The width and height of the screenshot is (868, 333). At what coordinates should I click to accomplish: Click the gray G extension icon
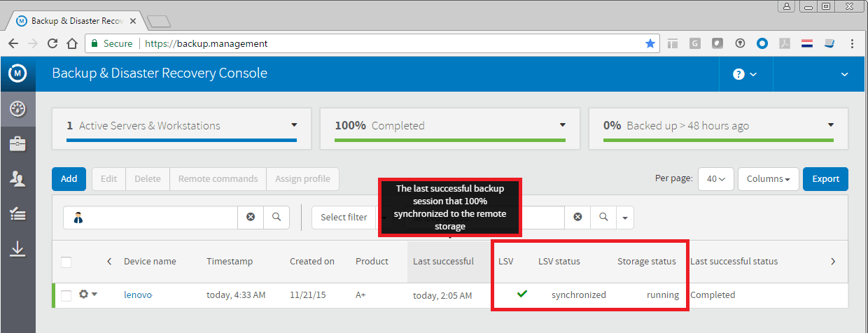pos(695,43)
